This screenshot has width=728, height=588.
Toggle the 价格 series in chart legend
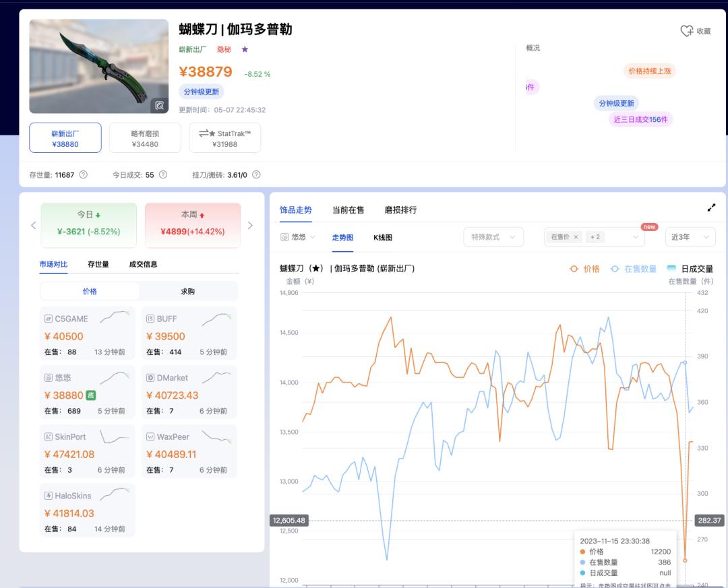(x=584, y=269)
